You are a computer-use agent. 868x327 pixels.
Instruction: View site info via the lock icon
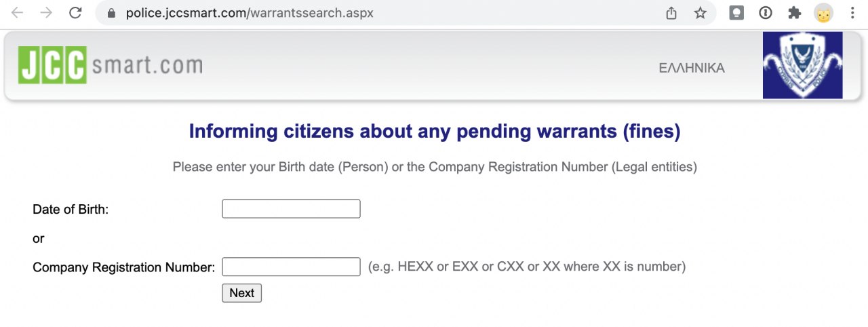pos(112,13)
